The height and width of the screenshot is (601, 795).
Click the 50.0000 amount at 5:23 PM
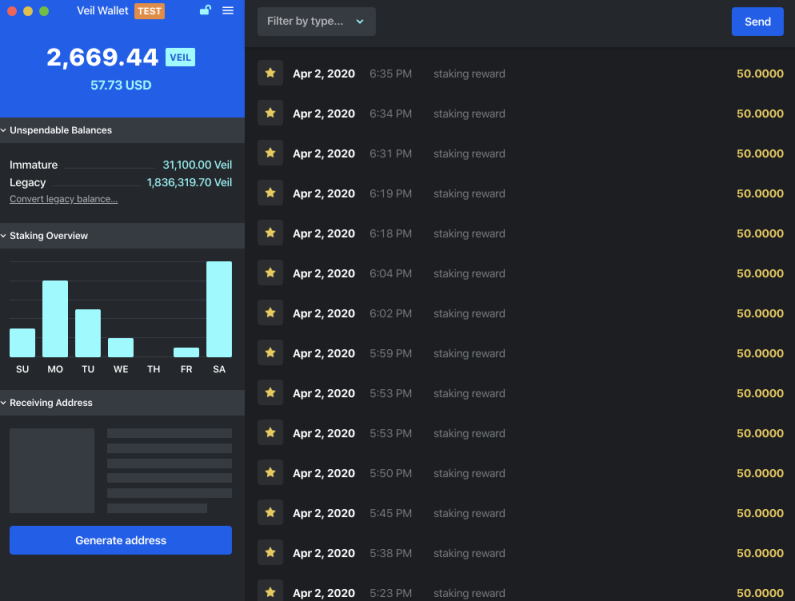[x=760, y=593]
